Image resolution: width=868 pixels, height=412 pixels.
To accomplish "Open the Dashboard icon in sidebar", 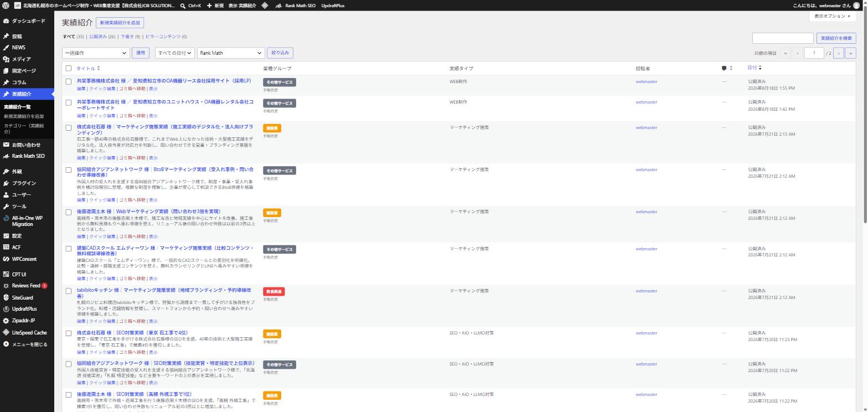I will [x=6, y=21].
